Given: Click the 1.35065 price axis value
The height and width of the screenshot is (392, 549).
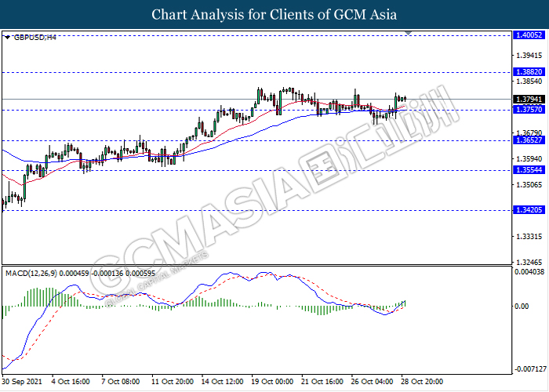Looking at the screenshot, I should tap(529, 185).
